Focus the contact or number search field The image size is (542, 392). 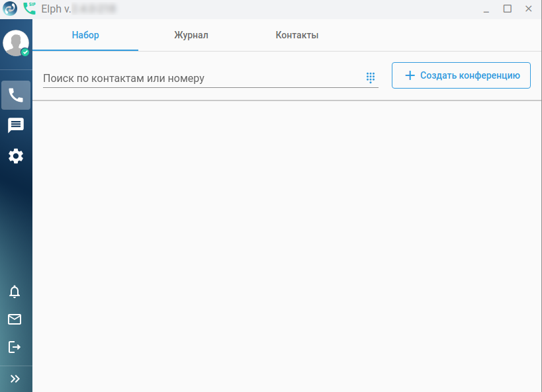point(199,78)
